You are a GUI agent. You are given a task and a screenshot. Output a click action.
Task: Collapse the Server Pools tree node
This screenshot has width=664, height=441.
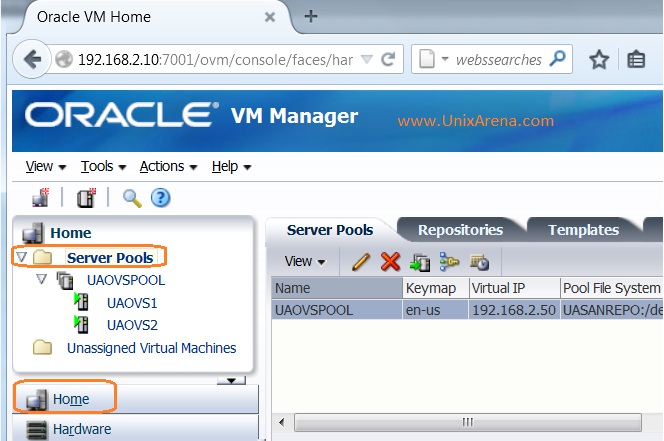point(22,257)
